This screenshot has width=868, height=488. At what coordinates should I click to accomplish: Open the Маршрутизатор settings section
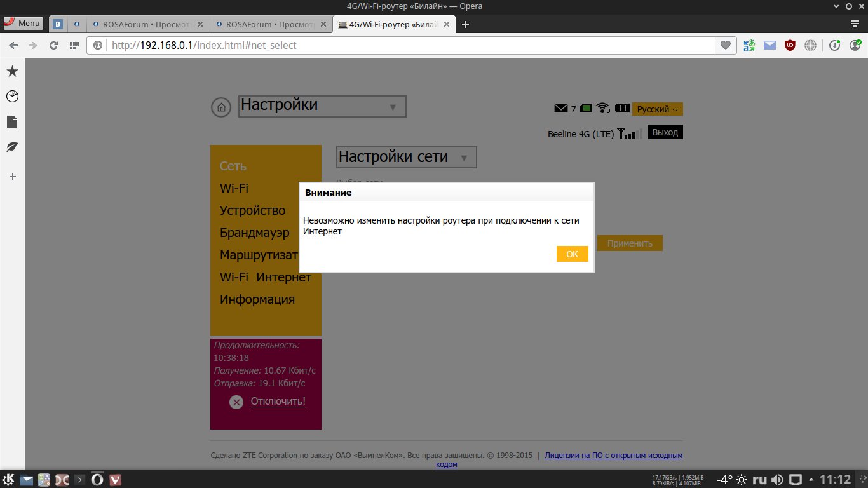(x=259, y=255)
